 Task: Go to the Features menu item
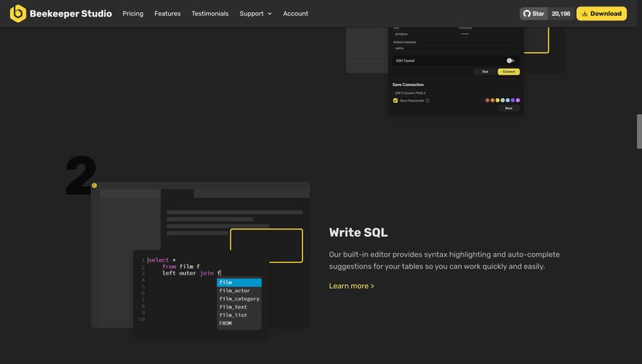tap(167, 14)
